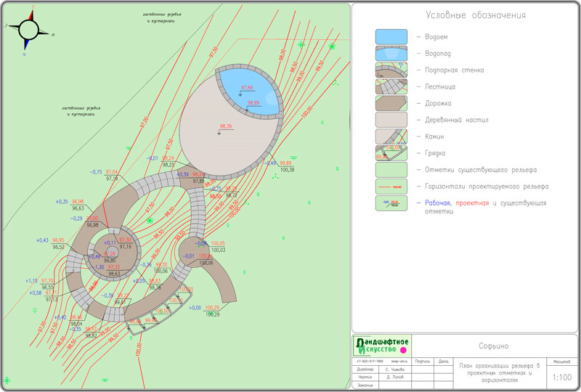Click the 98,04 existing elevation mark
The image size is (581, 392).
(76, 324)
